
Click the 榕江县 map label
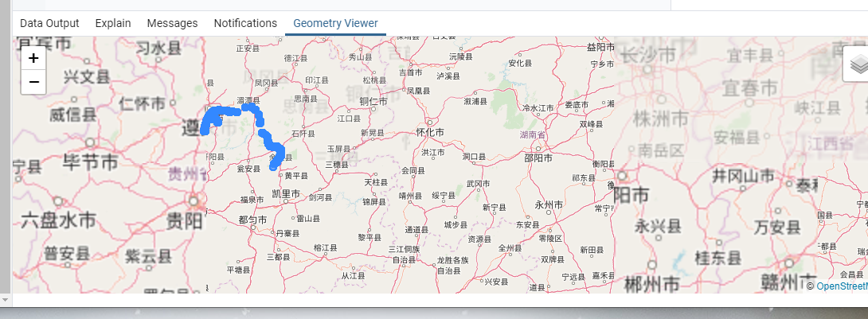click(x=325, y=247)
